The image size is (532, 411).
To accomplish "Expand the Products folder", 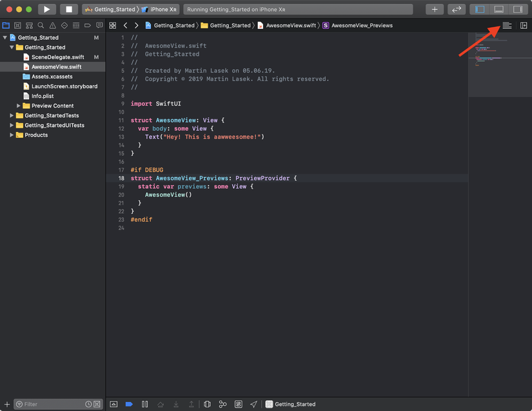I will pyautogui.click(x=12, y=135).
